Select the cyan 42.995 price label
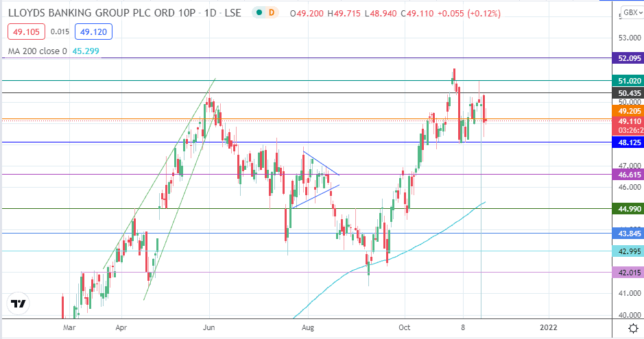The height and width of the screenshot is (339, 644). [628, 251]
